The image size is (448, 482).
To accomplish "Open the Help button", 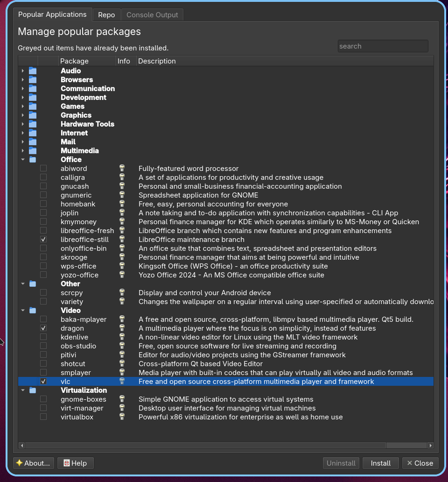I will point(75,463).
